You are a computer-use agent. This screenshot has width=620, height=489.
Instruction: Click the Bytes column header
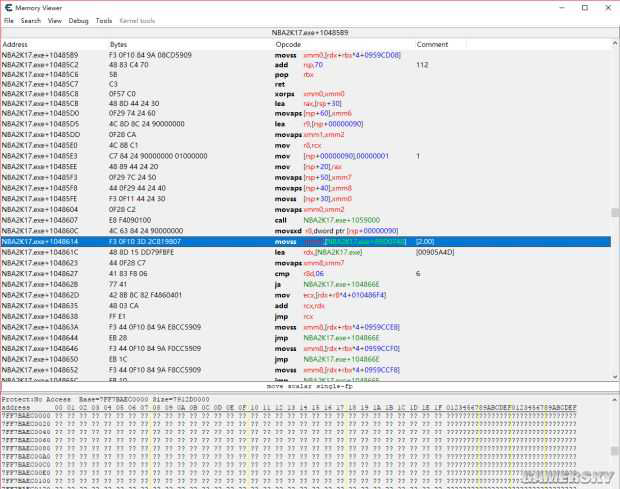[x=119, y=44]
